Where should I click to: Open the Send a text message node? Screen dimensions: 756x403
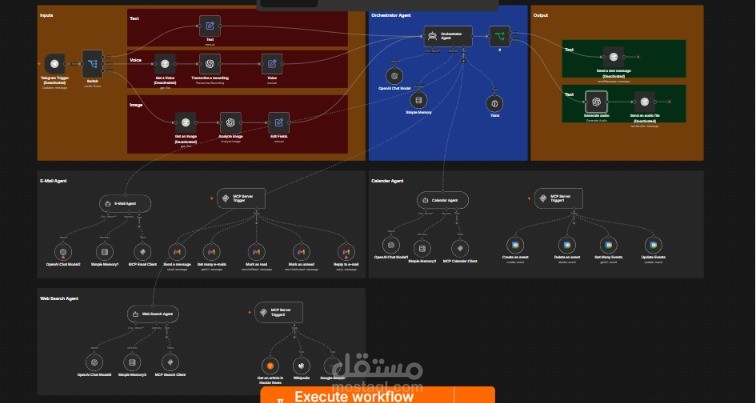[613, 57]
